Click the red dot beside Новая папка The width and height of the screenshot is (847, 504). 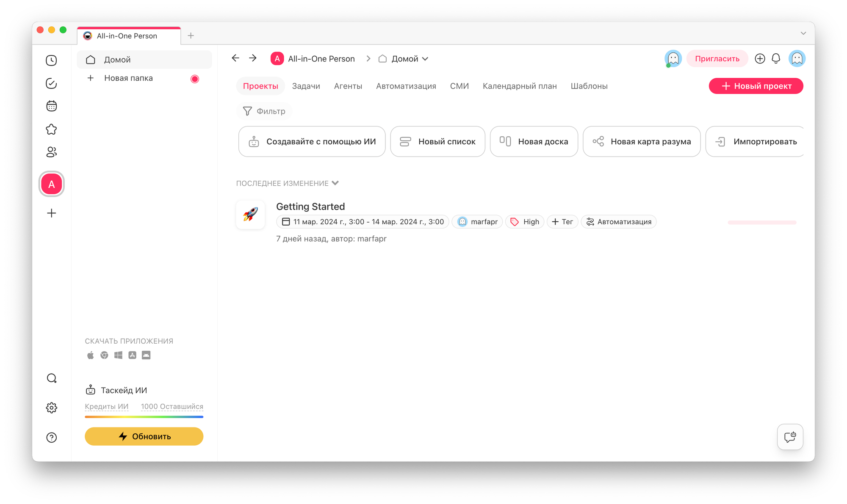(195, 79)
